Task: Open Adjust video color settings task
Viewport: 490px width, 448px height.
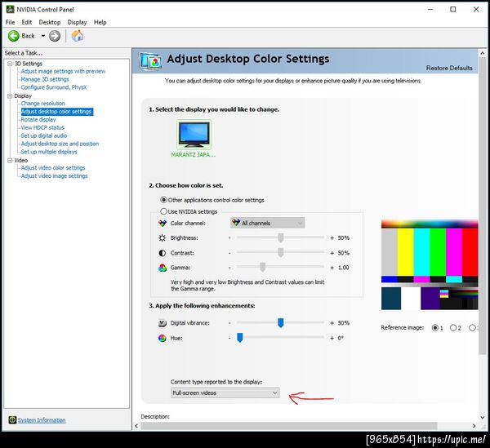Action: click(53, 168)
